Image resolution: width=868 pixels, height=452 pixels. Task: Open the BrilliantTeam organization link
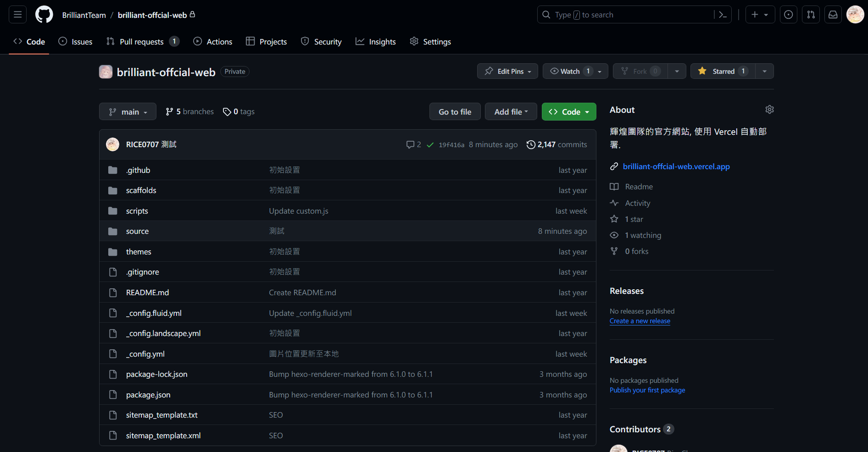click(x=84, y=15)
